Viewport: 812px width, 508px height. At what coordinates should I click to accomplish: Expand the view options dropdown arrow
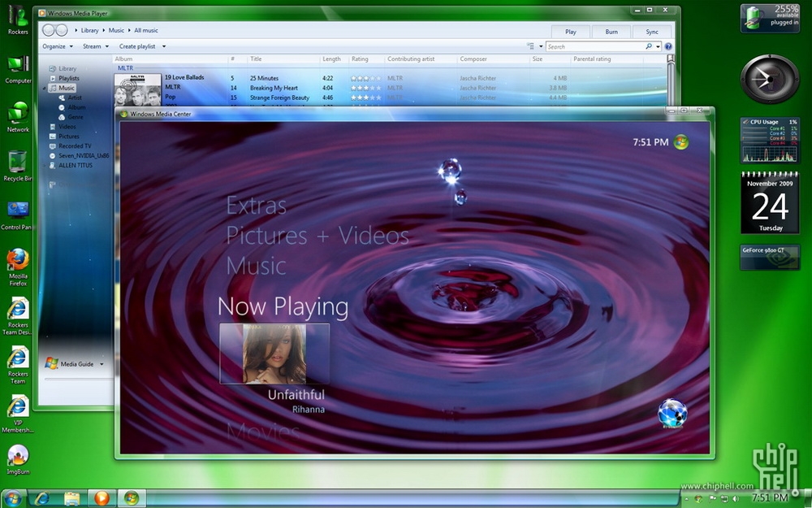[x=541, y=46]
